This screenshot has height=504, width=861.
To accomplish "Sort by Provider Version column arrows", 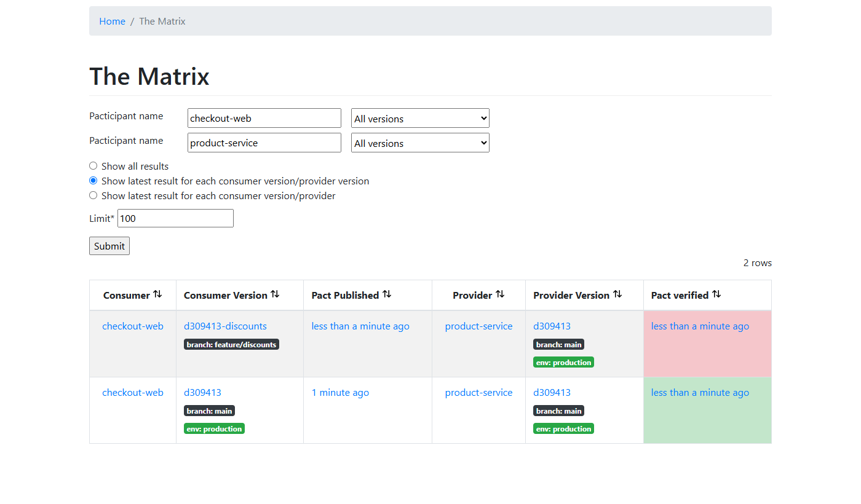I will [x=617, y=294].
